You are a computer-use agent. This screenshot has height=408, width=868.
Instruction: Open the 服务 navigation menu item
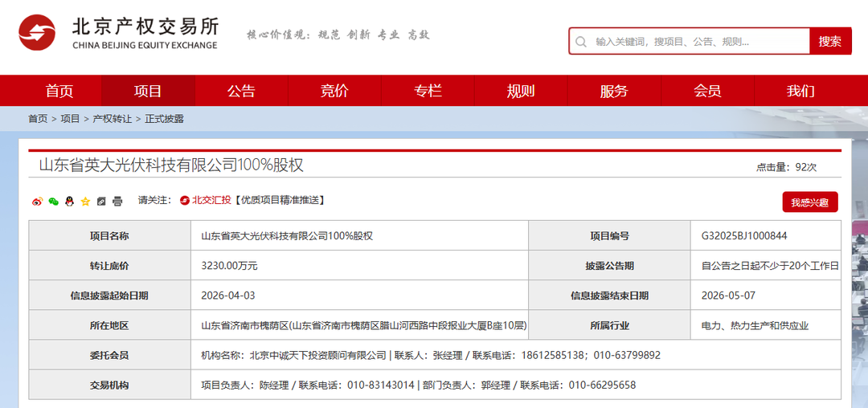coord(614,91)
